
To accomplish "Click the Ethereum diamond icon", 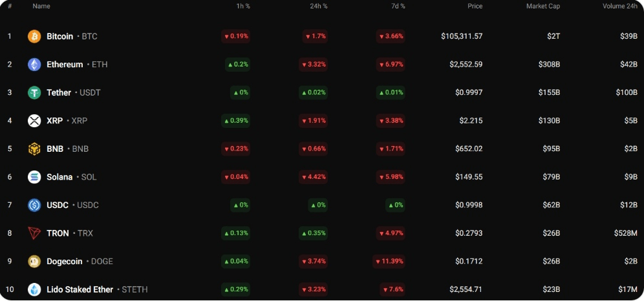I will [34, 65].
